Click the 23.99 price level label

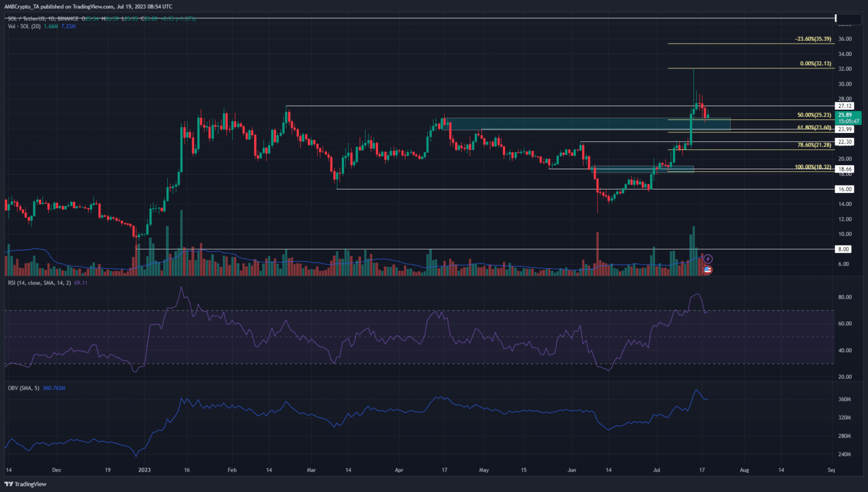(x=845, y=130)
